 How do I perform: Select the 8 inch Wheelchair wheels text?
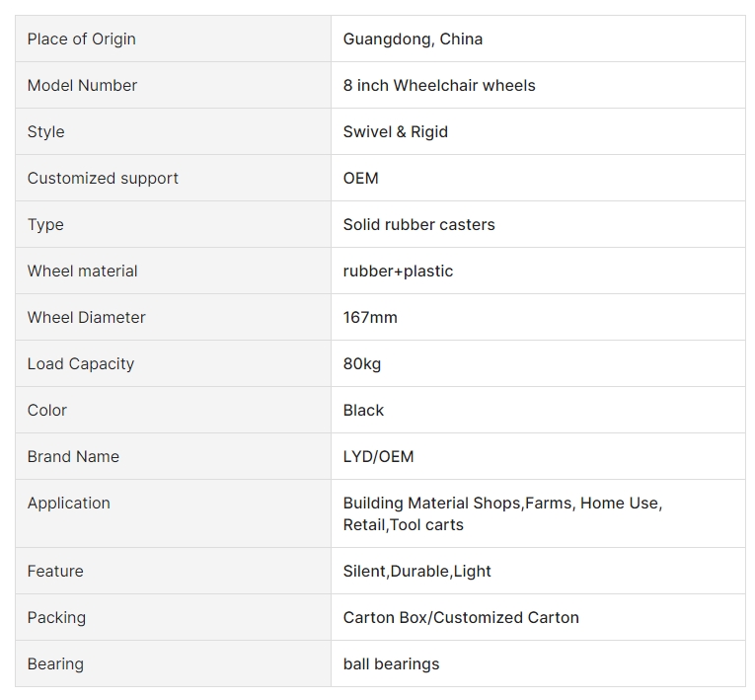point(439,85)
